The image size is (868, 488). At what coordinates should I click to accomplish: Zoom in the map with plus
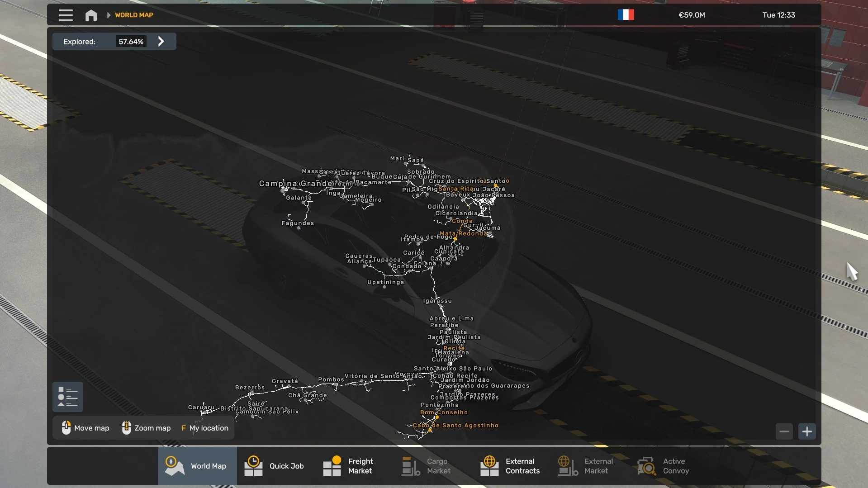point(807,431)
